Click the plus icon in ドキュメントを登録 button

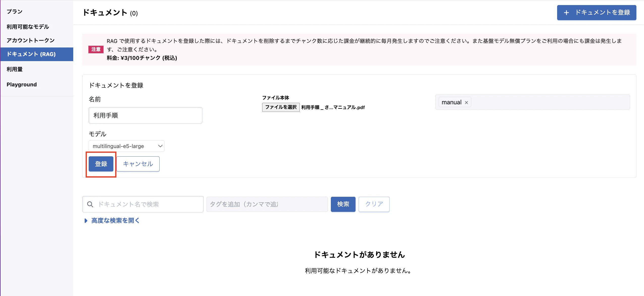[x=566, y=13]
